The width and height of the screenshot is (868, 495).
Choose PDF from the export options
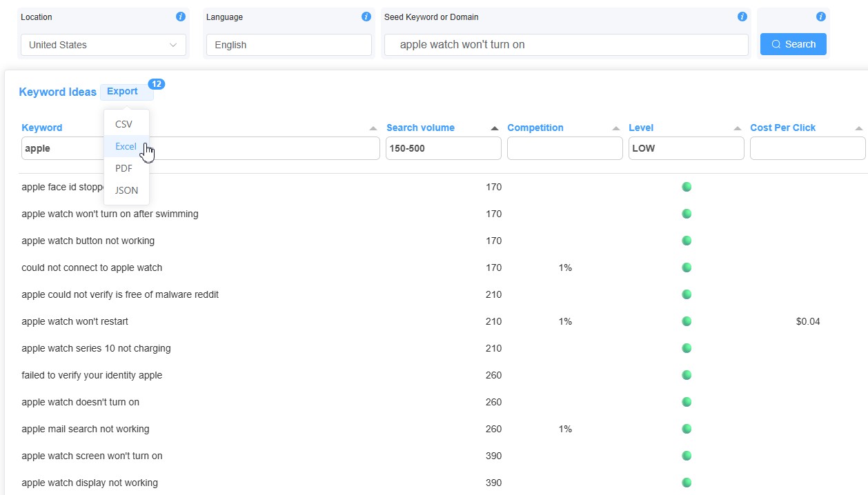124,168
